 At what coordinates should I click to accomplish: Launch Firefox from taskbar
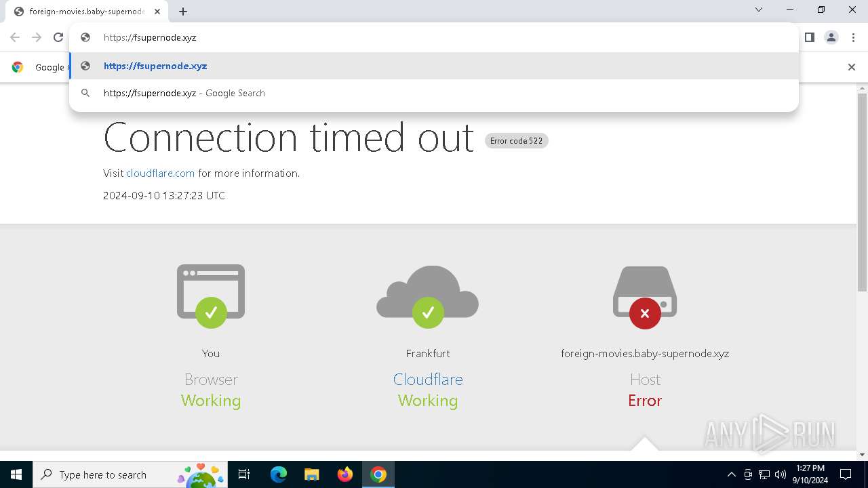click(344, 474)
